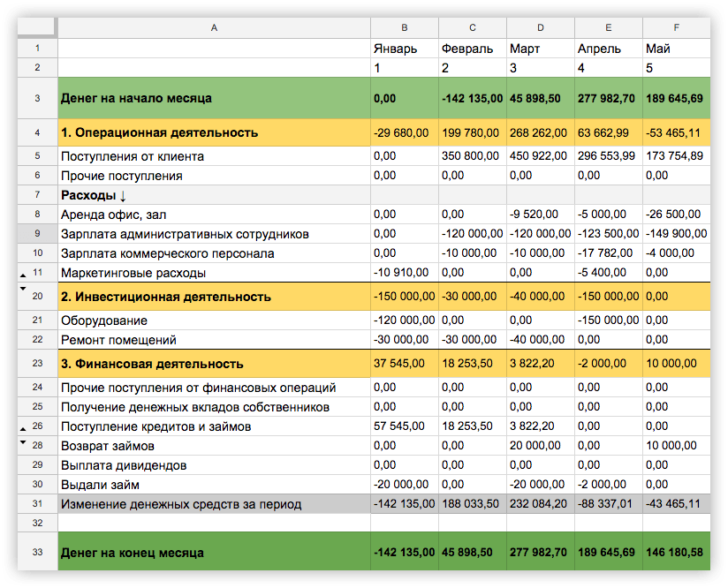Click the select-all corner box
The image size is (728, 588).
point(37,28)
